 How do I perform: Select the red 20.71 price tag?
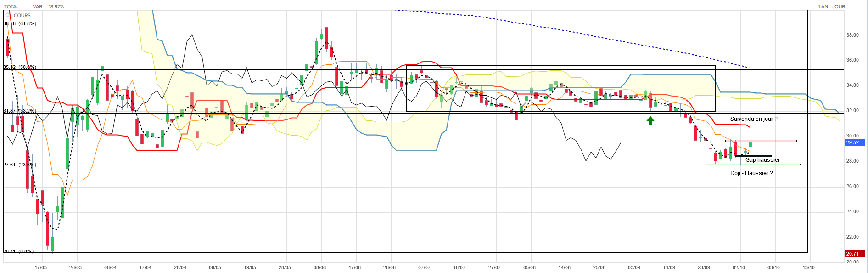click(x=855, y=254)
